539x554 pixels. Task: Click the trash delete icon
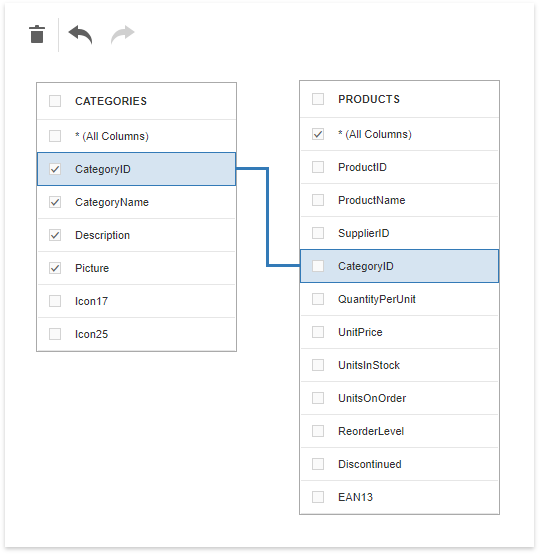tap(37, 34)
